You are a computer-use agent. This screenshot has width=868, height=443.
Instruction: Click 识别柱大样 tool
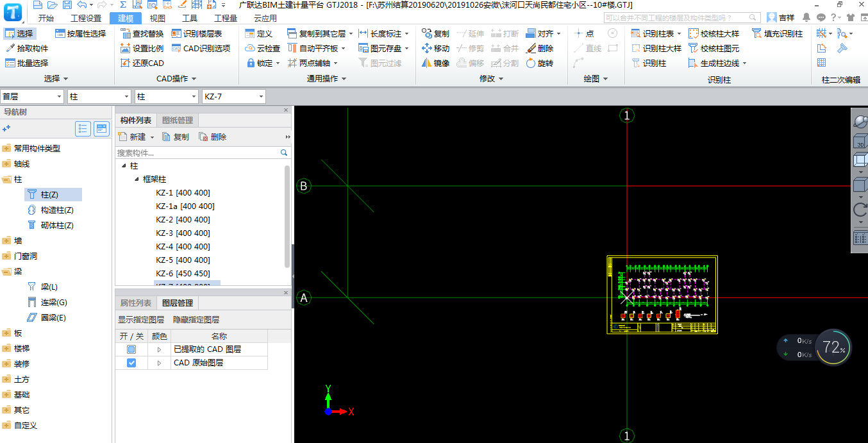(656, 48)
